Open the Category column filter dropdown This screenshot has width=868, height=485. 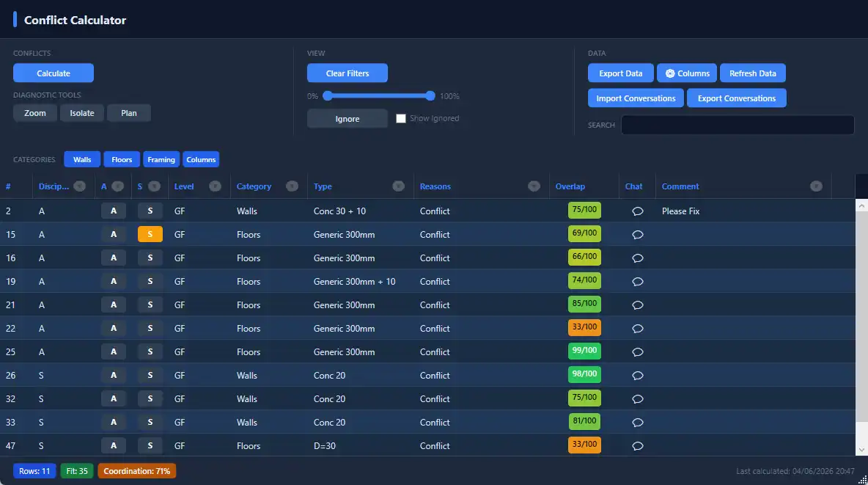click(292, 186)
